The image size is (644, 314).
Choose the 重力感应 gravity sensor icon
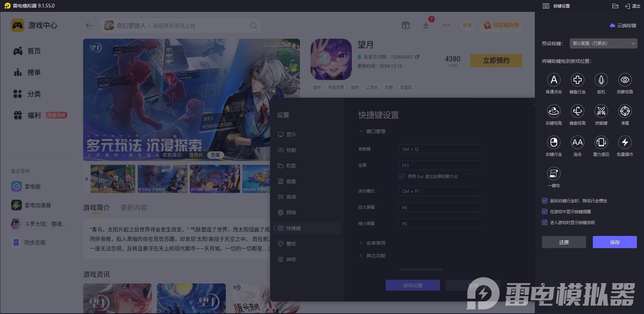601,142
